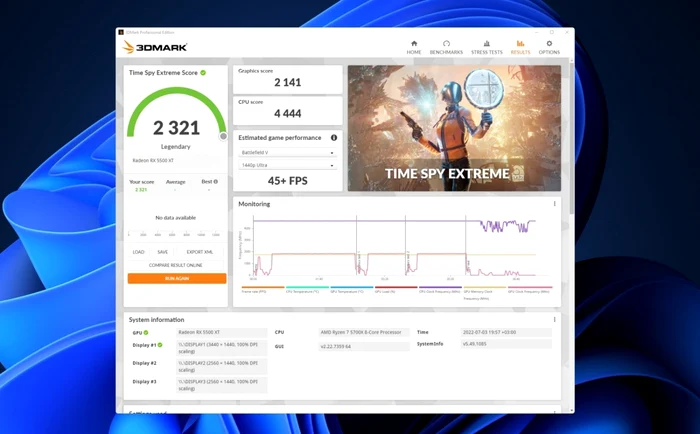
Task: Go to the HOME section
Action: [414, 47]
